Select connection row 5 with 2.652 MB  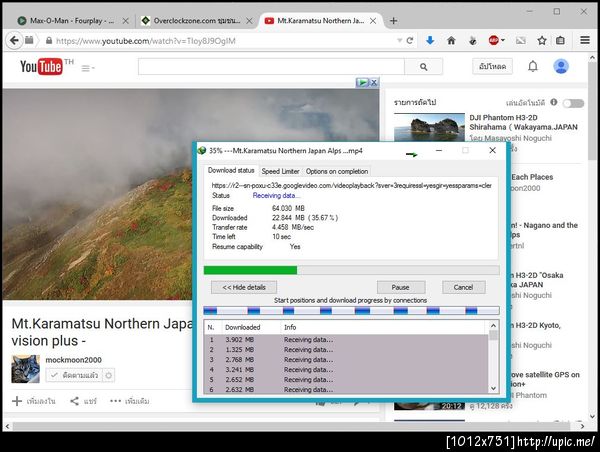pos(346,379)
